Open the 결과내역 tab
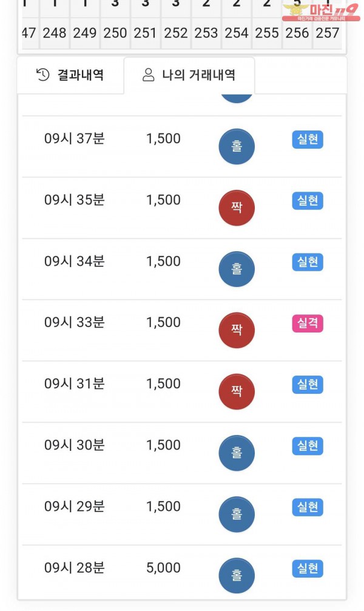The height and width of the screenshot is (611, 364). [x=70, y=75]
